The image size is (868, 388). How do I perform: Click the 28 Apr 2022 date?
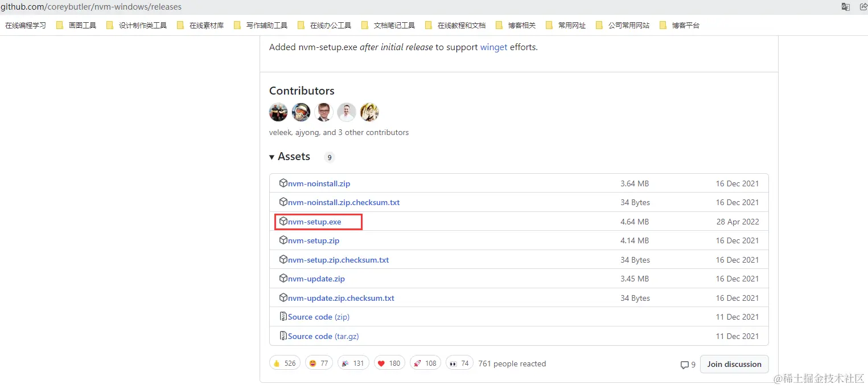(738, 222)
